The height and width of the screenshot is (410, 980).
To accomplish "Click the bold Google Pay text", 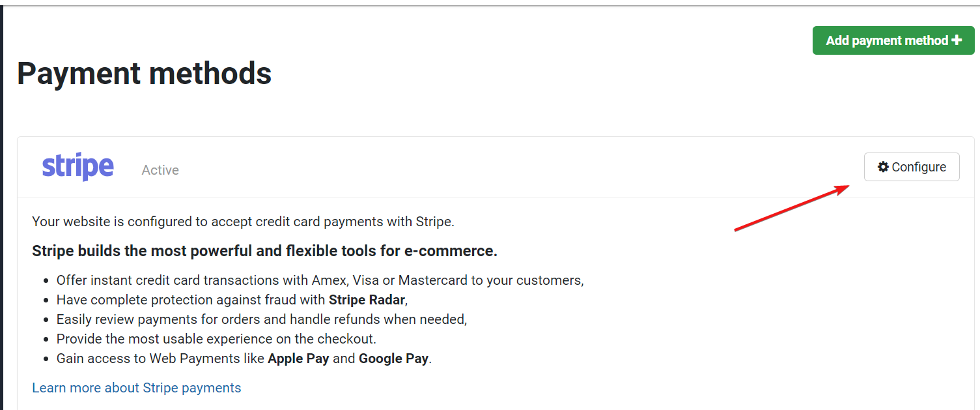I will coord(393,359).
